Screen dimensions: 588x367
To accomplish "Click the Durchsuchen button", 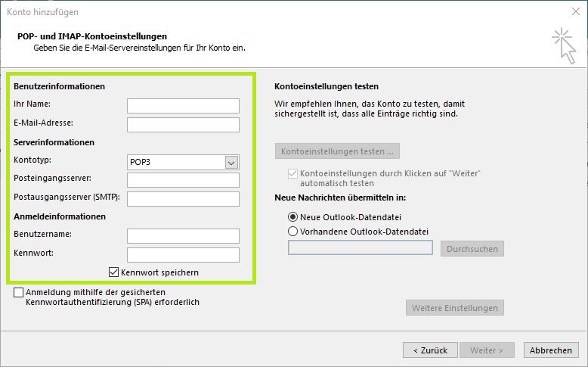I will (x=472, y=249).
